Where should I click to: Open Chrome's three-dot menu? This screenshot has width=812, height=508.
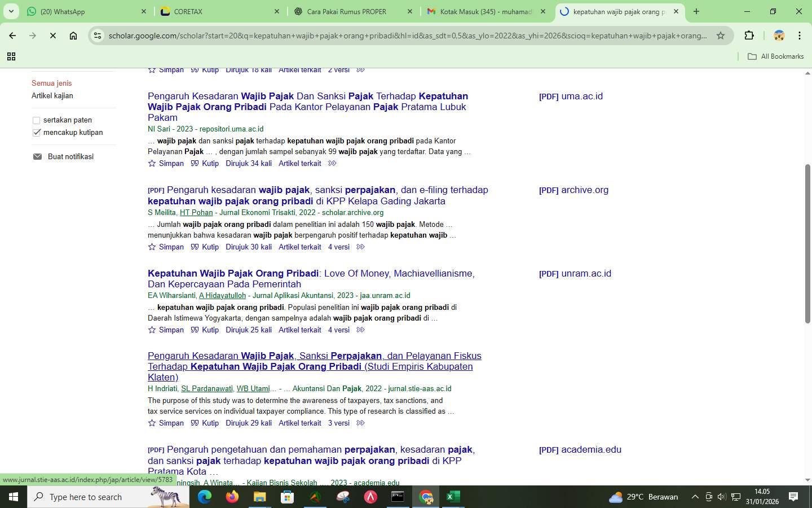[x=799, y=35]
